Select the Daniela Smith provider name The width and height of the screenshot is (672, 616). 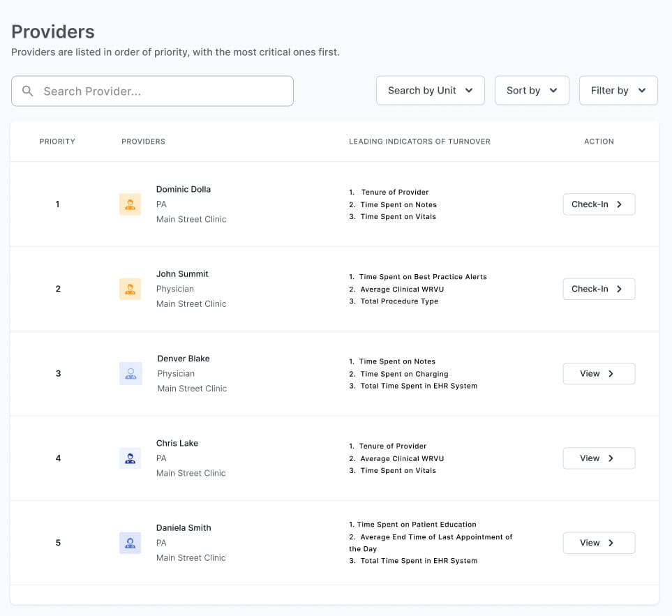pyautogui.click(x=183, y=527)
